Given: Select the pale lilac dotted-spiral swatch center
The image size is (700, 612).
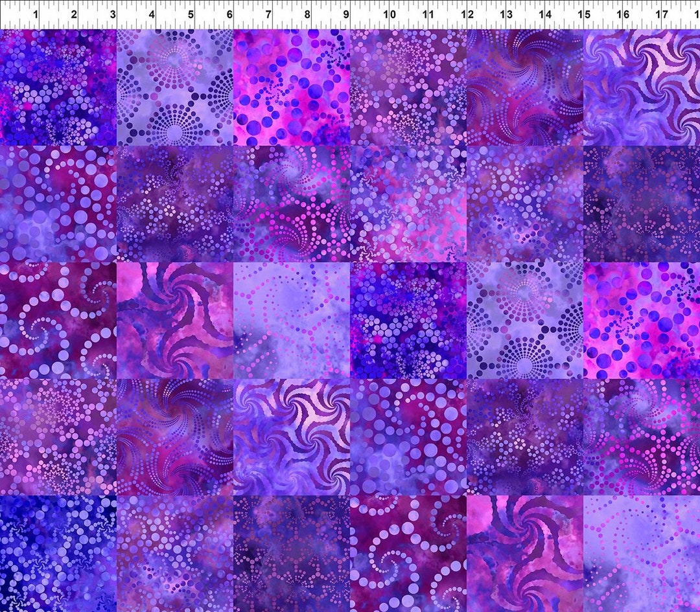Looking at the screenshot, I should point(292,321).
